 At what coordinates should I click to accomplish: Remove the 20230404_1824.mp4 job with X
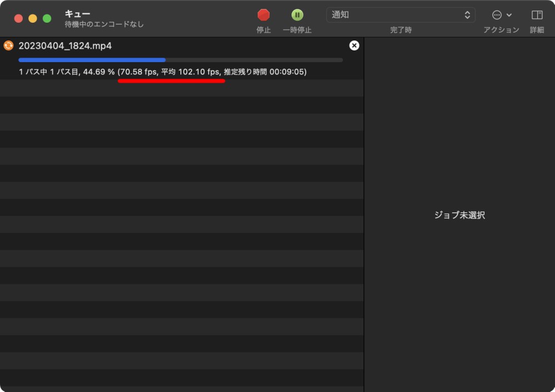(x=354, y=45)
